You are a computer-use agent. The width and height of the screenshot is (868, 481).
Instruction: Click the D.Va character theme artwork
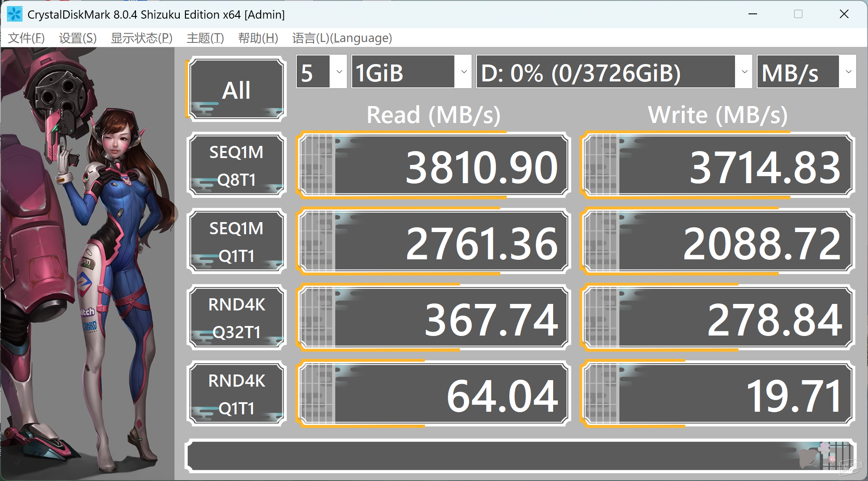[87, 263]
